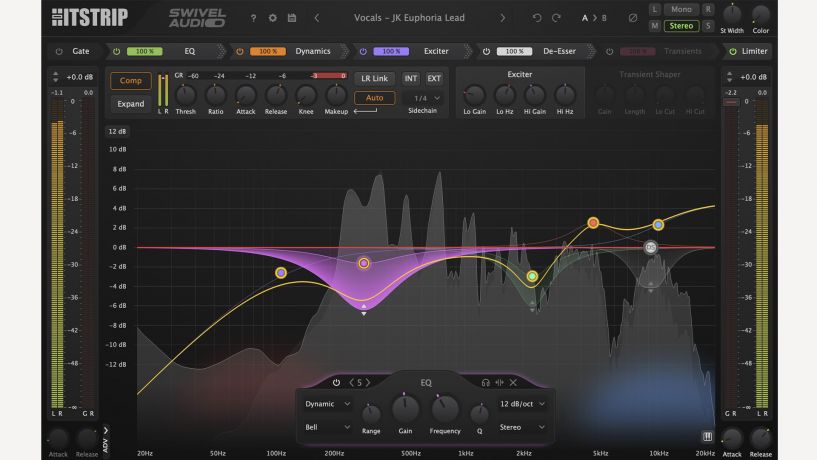Viewport: 817px width, 460px height.
Task: Click the Expand mode button
Action: [130, 103]
